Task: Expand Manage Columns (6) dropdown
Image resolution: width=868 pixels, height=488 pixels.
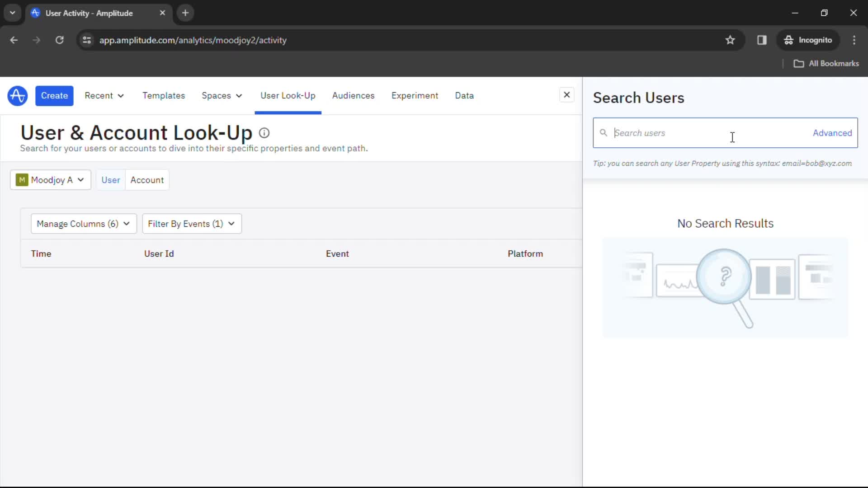Action: click(x=84, y=224)
